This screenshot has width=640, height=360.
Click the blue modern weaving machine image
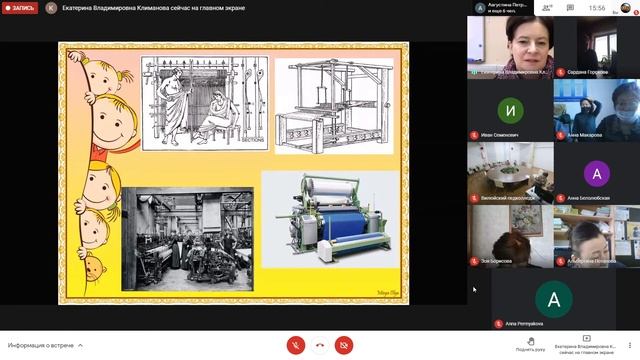click(x=331, y=219)
